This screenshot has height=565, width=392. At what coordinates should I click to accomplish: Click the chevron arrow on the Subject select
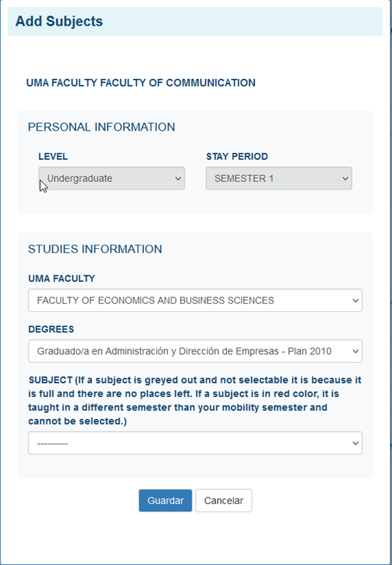tap(355, 443)
